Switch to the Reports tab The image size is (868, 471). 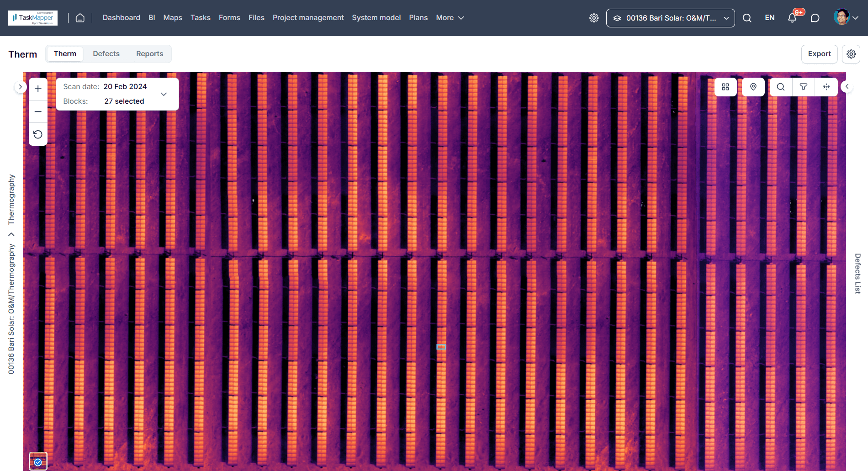149,54
